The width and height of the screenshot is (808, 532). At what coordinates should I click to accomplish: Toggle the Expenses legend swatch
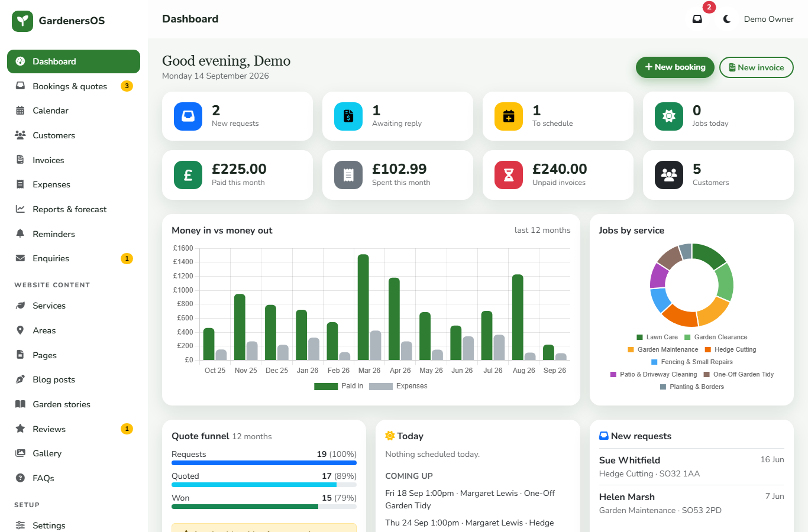point(381,386)
